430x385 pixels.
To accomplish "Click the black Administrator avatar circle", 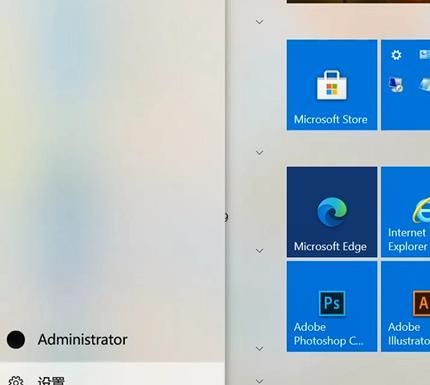I will coord(16,340).
